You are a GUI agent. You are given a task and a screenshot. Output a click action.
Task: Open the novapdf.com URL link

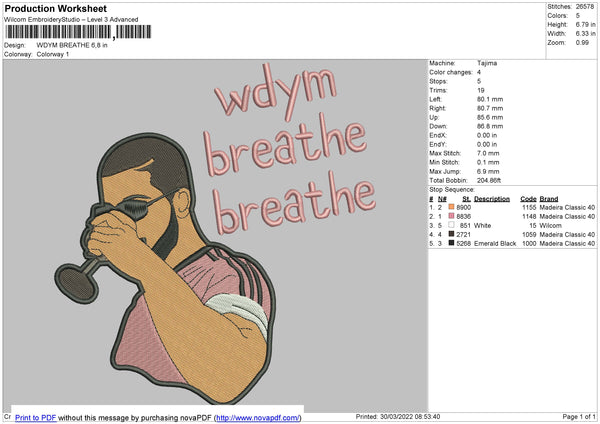point(258,417)
